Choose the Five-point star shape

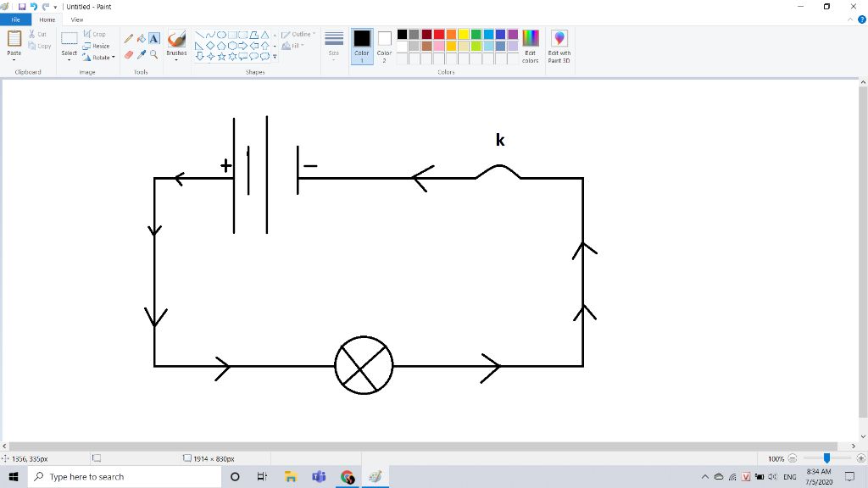click(221, 56)
